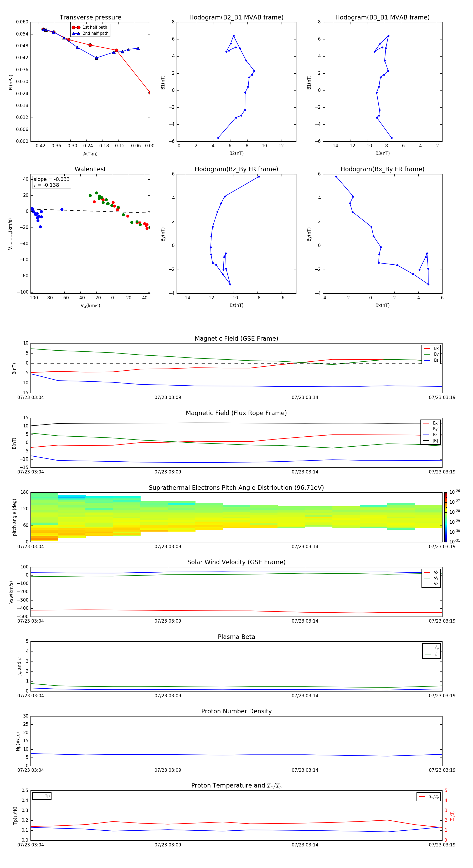Click the Suprathermal Electrons Pitch Angle title
This screenshot has height=868, width=473.
tap(236, 488)
